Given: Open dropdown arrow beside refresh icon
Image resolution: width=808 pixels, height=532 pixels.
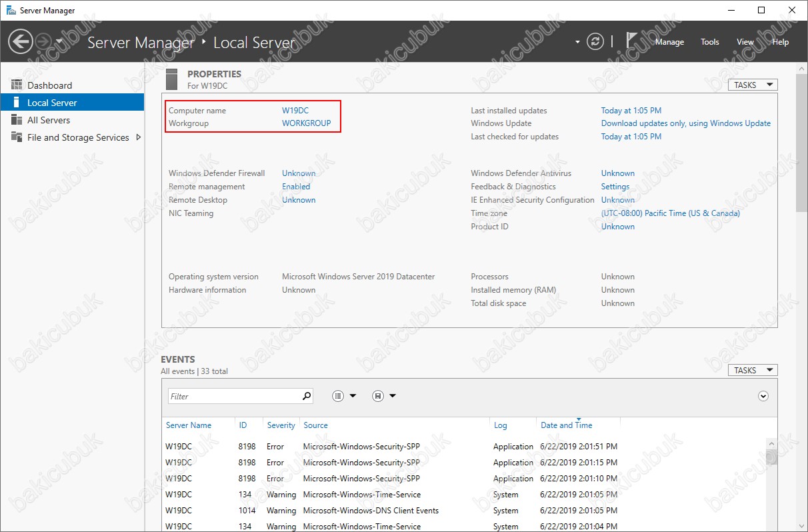Looking at the screenshot, I should click(577, 42).
